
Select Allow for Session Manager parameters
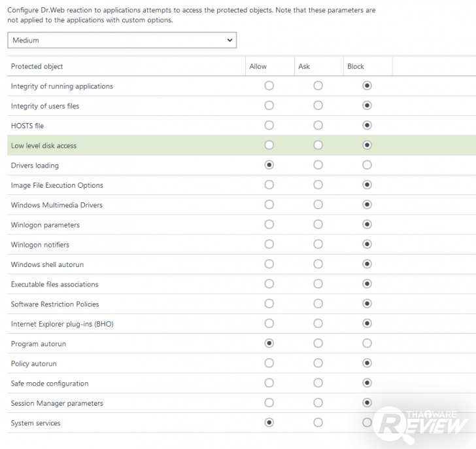(x=269, y=403)
